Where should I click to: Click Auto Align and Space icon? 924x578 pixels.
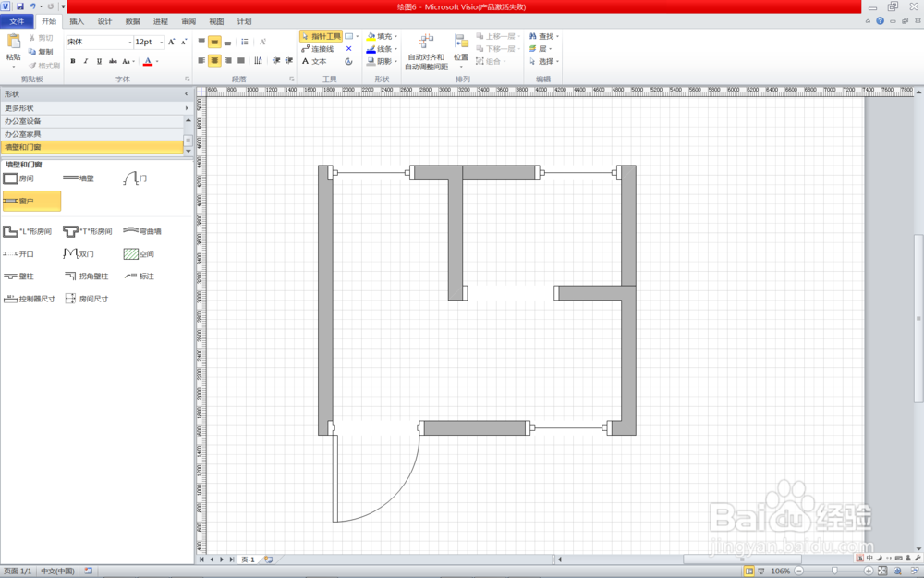tap(426, 42)
